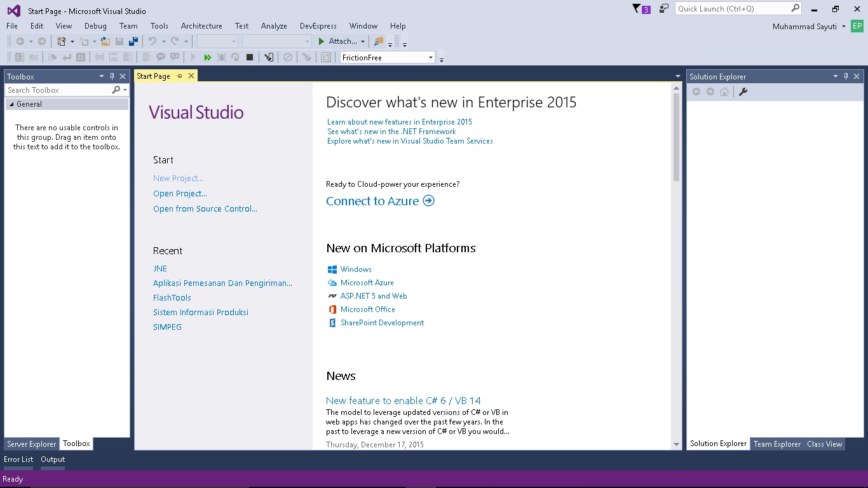868x488 pixels.
Task: Open recent project Sistem Informasi Produksi
Action: (x=201, y=313)
